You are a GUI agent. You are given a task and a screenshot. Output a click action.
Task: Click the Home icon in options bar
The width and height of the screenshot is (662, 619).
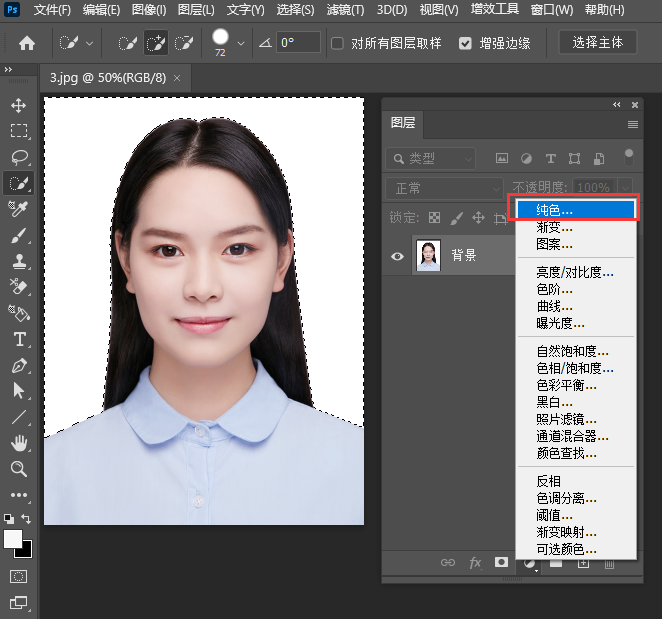click(x=27, y=43)
